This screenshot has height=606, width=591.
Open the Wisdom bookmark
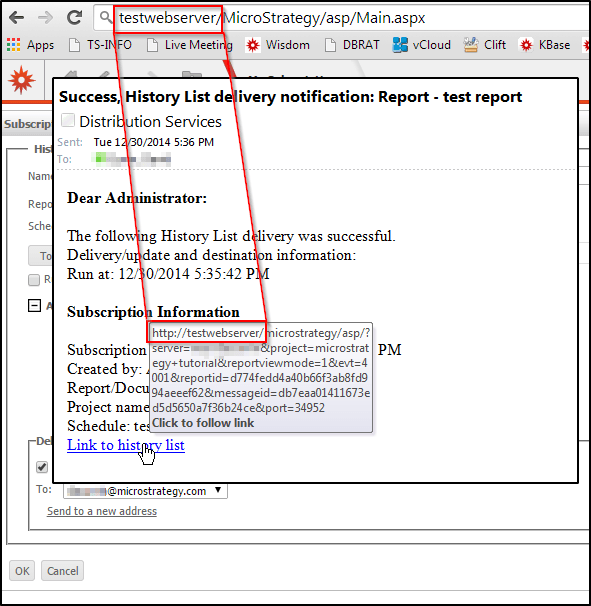pos(278,45)
